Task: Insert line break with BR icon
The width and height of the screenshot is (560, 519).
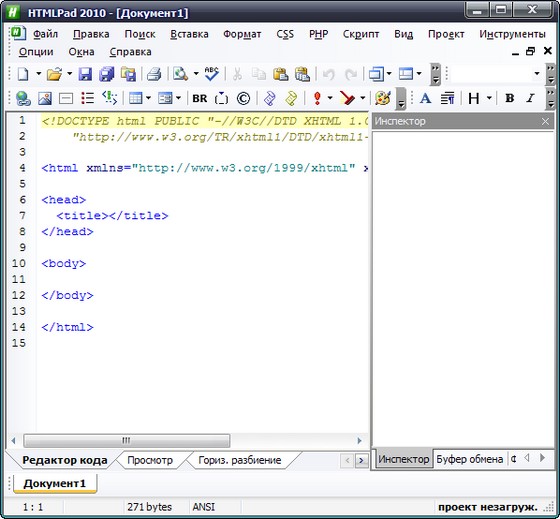Action: [x=200, y=98]
